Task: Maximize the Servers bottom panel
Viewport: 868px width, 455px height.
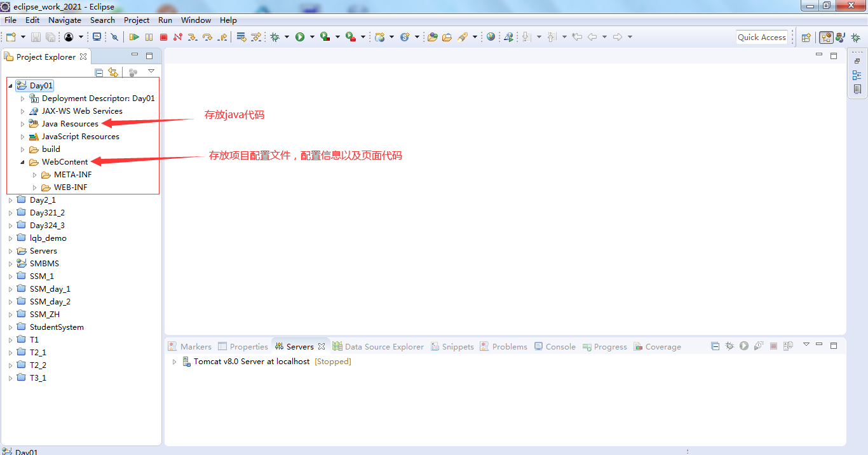Action: (834, 346)
